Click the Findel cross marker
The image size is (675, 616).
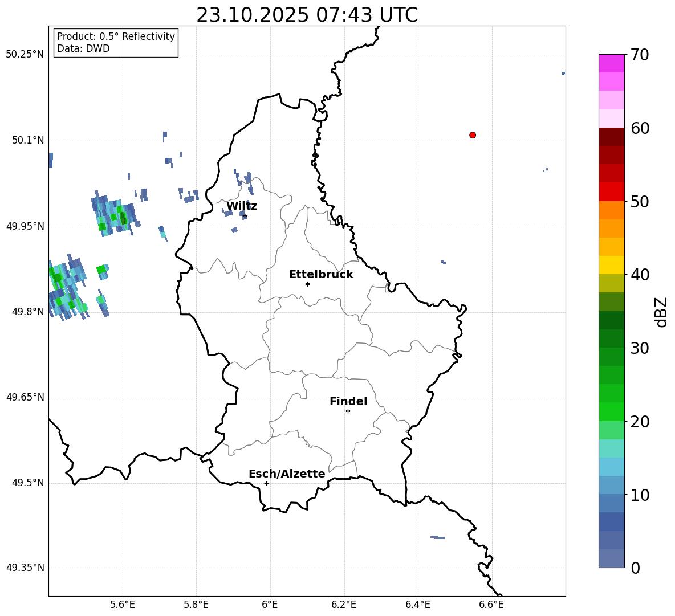pyautogui.click(x=348, y=411)
